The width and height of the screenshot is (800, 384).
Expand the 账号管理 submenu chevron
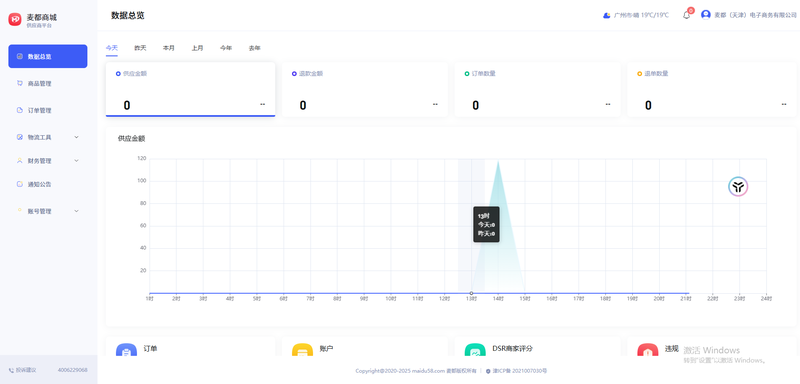point(77,211)
